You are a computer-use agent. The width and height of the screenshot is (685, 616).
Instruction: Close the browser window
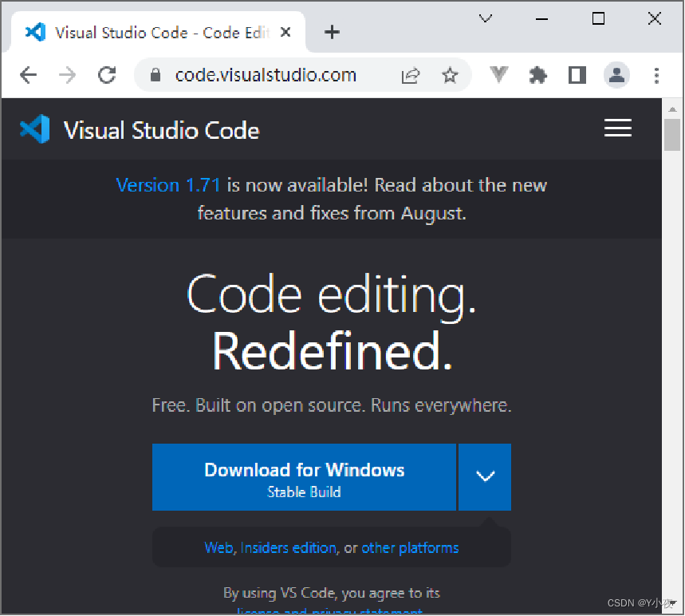(655, 19)
